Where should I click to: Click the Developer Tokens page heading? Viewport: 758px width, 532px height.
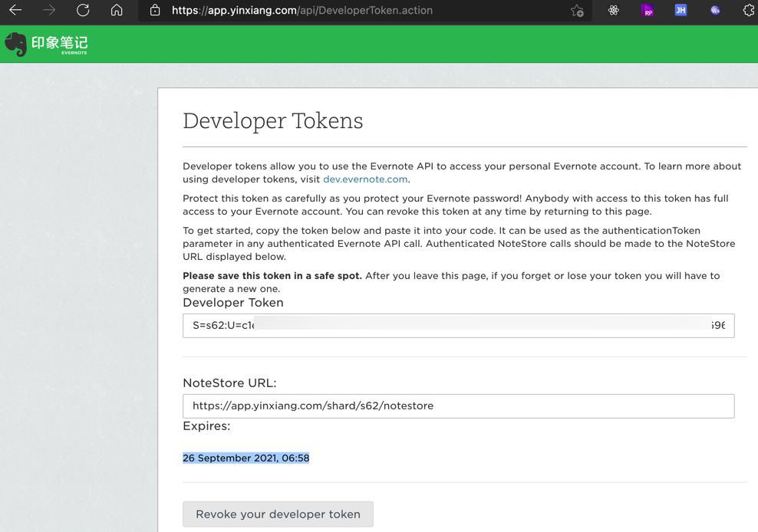[x=272, y=121]
